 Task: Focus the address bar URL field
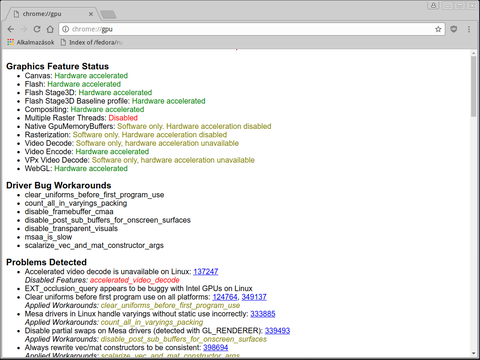pos(252,29)
